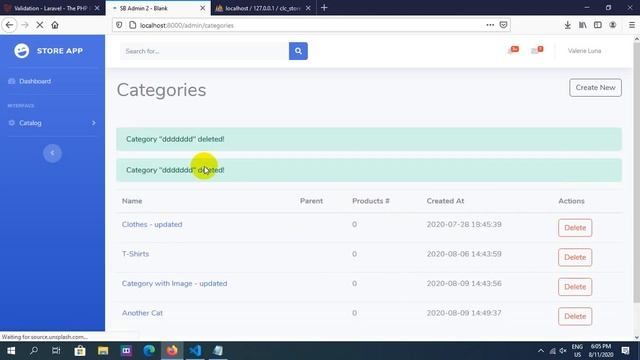This screenshot has height=360, width=640.
Task: Click the address bar URL
Action: (x=187, y=25)
